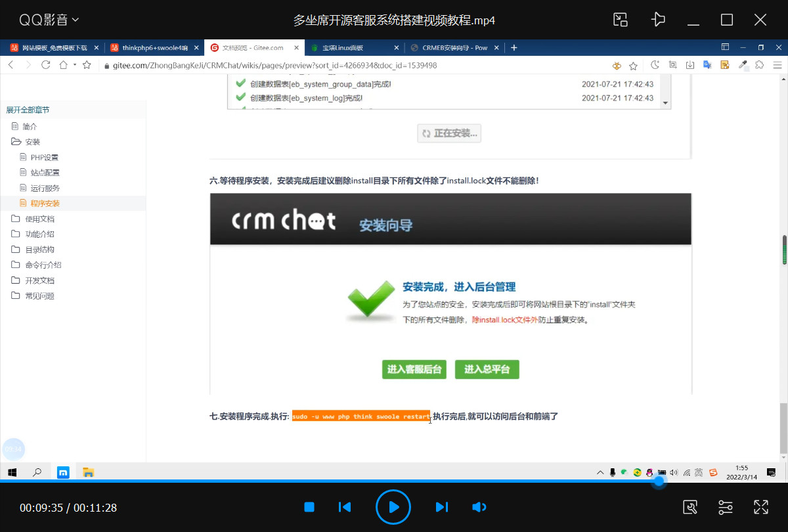Skip to the next video
Image resolution: width=788 pixels, height=532 pixels.
pos(442,507)
